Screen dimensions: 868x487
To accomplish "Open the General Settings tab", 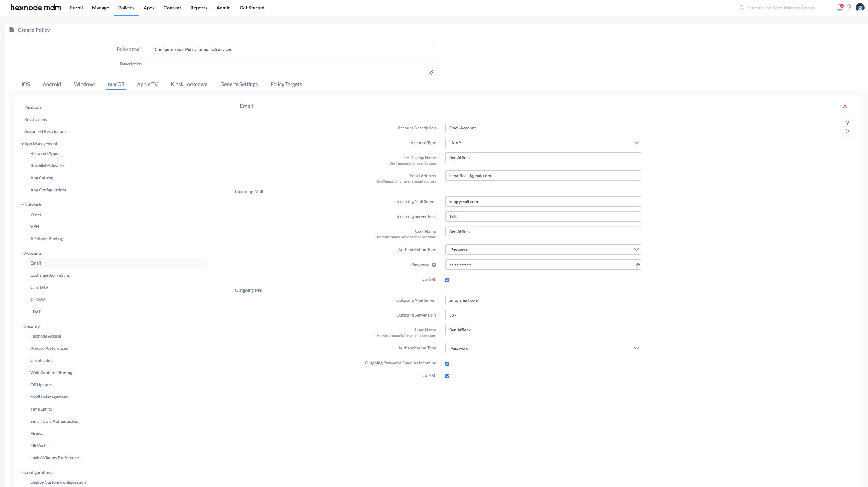I will coord(239,84).
